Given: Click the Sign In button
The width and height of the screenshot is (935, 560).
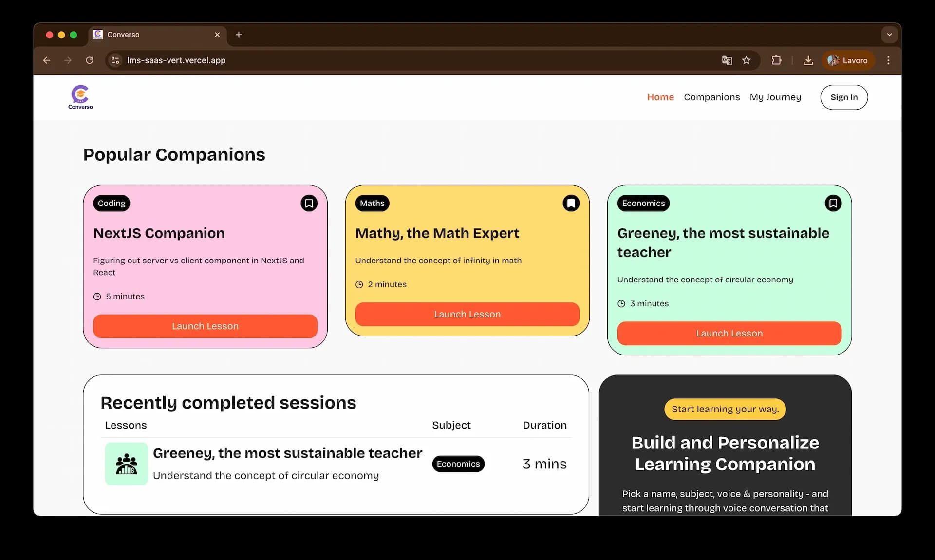Looking at the screenshot, I should click(x=844, y=97).
